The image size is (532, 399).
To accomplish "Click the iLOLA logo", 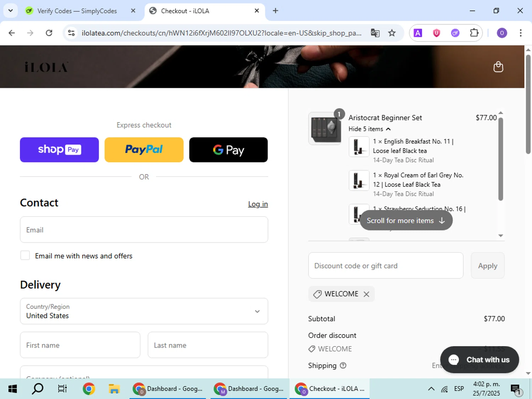I will click(x=46, y=67).
